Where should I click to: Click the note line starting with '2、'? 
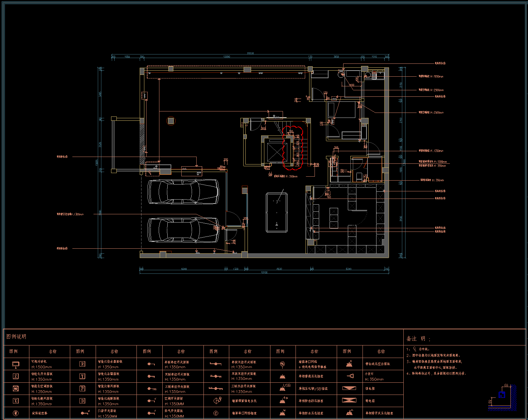[x=433, y=355]
